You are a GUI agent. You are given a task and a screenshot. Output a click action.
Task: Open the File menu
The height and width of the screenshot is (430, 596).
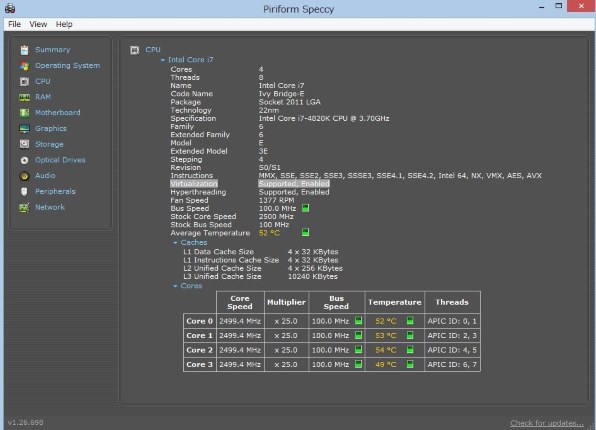click(x=14, y=24)
